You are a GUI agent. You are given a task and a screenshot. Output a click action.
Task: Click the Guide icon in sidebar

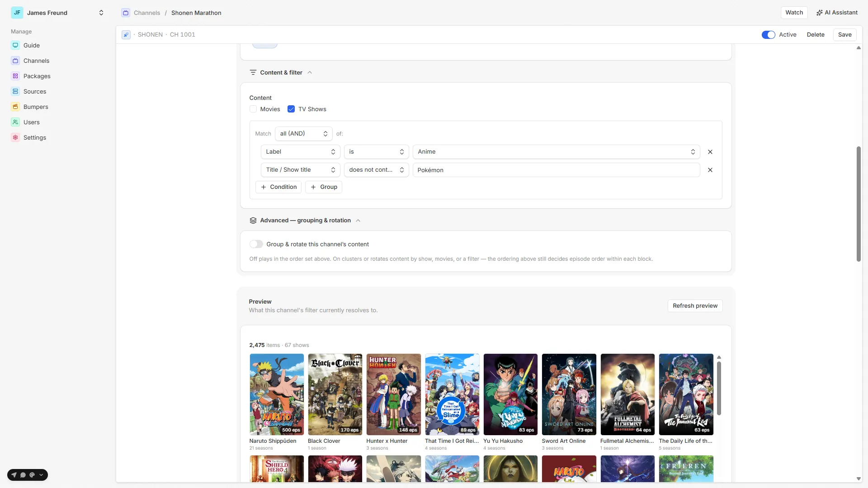tap(15, 45)
